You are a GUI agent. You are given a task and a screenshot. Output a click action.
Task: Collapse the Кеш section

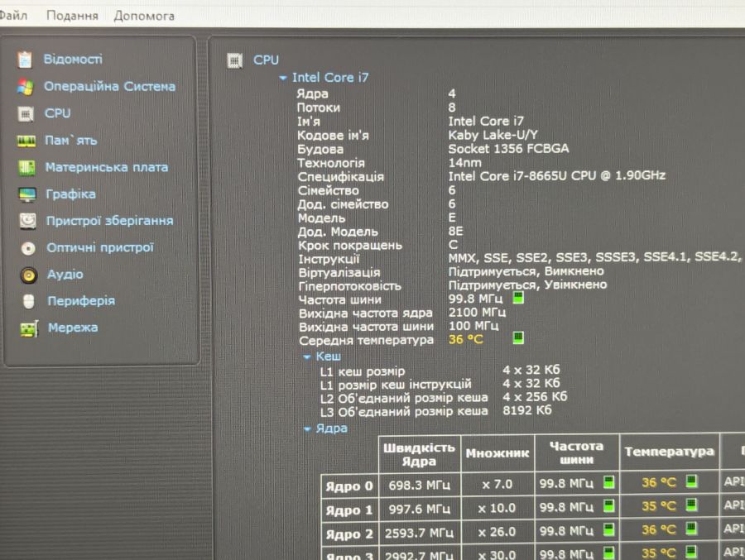pos(307,357)
